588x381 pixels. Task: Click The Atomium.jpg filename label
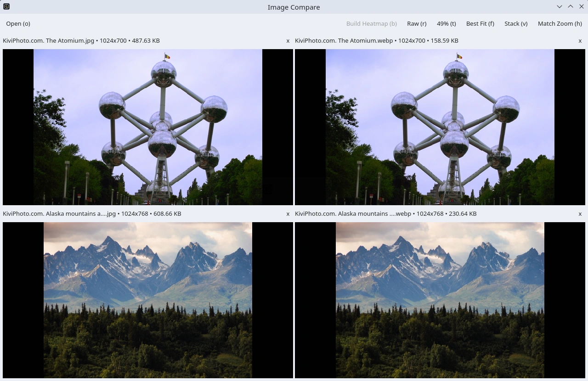click(x=81, y=40)
